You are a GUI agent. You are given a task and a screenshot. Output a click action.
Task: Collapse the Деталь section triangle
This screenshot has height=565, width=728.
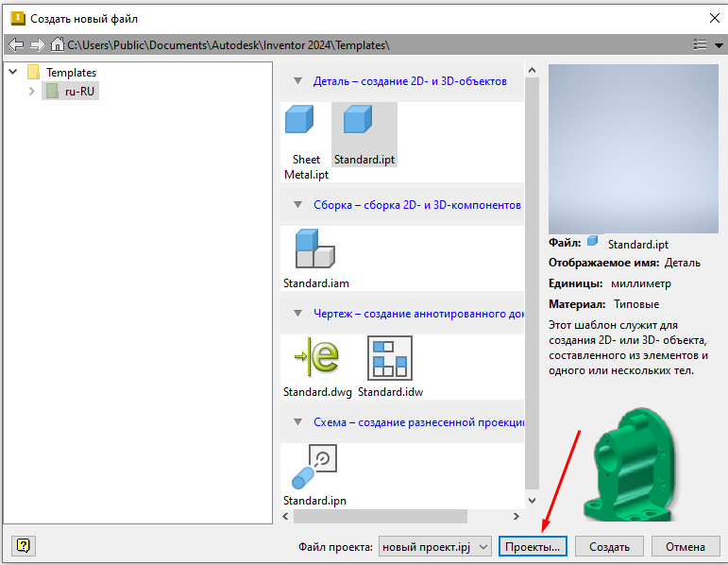coord(298,81)
